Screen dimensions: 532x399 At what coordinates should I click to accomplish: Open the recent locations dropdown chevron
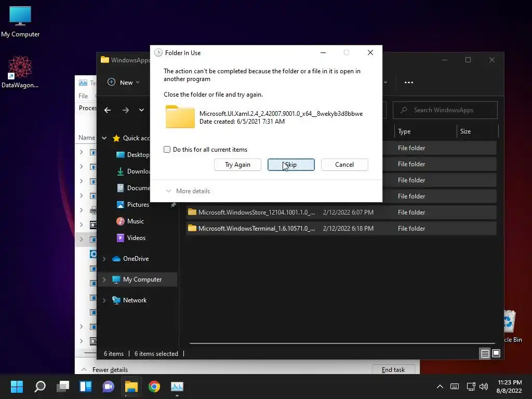click(x=141, y=110)
